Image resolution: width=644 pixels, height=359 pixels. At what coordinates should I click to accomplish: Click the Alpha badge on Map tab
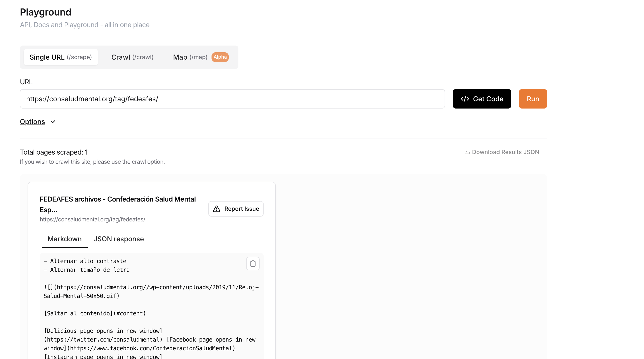[220, 57]
